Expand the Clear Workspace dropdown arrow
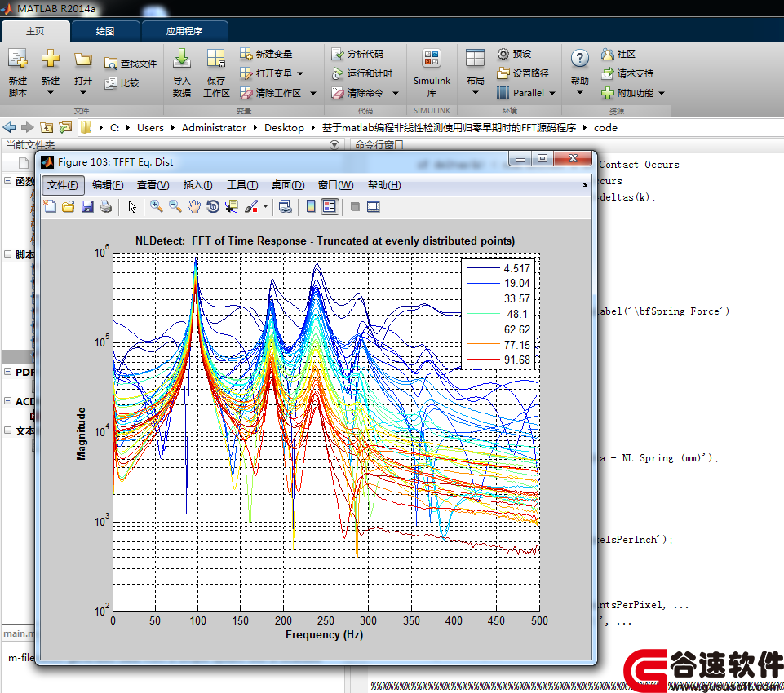The image size is (784, 693). point(313,93)
